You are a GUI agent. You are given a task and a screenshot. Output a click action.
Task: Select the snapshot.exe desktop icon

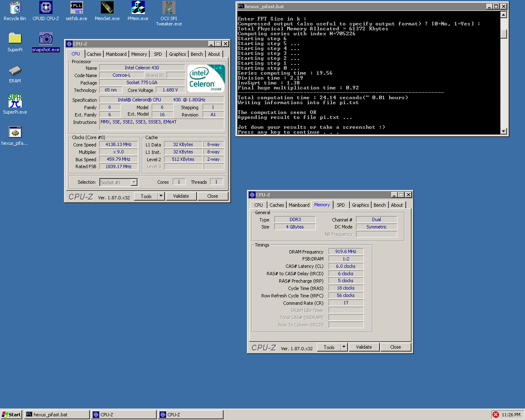(x=46, y=42)
